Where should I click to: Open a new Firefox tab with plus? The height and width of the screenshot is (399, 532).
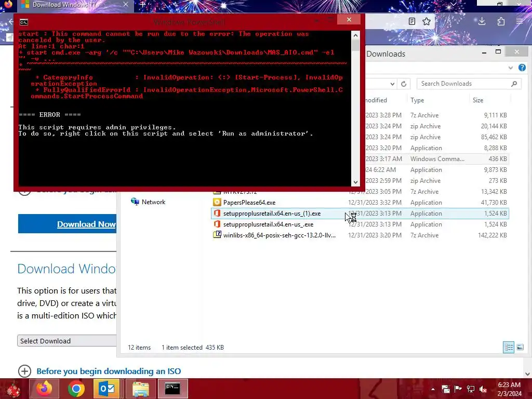pos(143,5)
